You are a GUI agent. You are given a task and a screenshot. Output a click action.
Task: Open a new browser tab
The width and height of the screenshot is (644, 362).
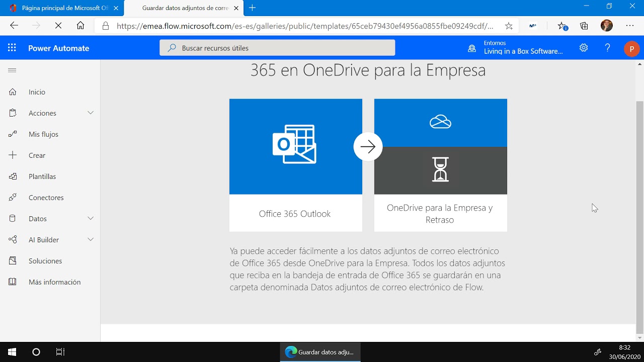(x=253, y=8)
